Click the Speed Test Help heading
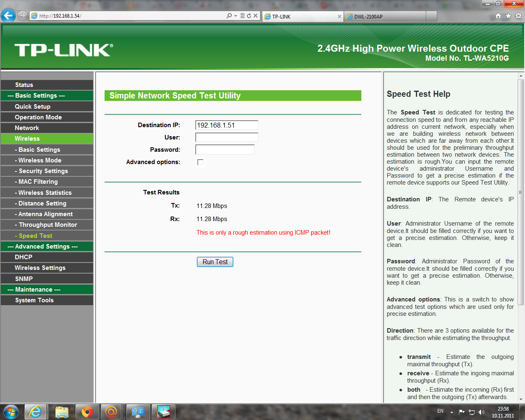The height and width of the screenshot is (420, 525). tap(418, 94)
